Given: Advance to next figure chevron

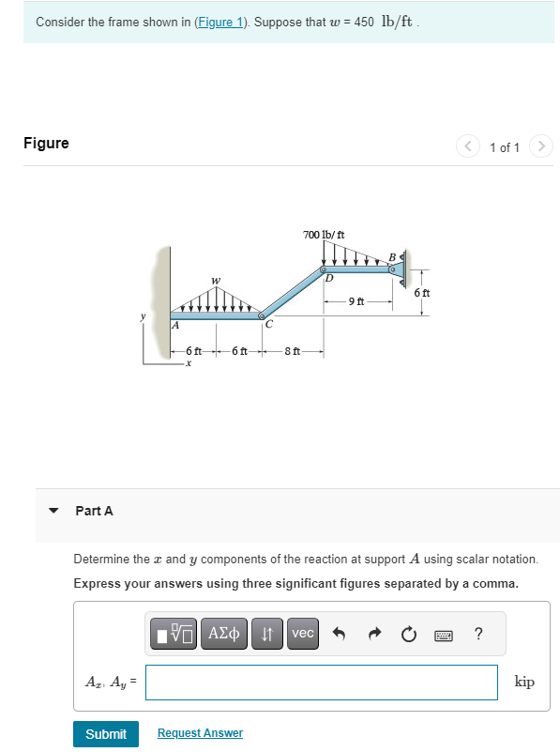Looking at the screenshot, I should [x=541, y=146].
